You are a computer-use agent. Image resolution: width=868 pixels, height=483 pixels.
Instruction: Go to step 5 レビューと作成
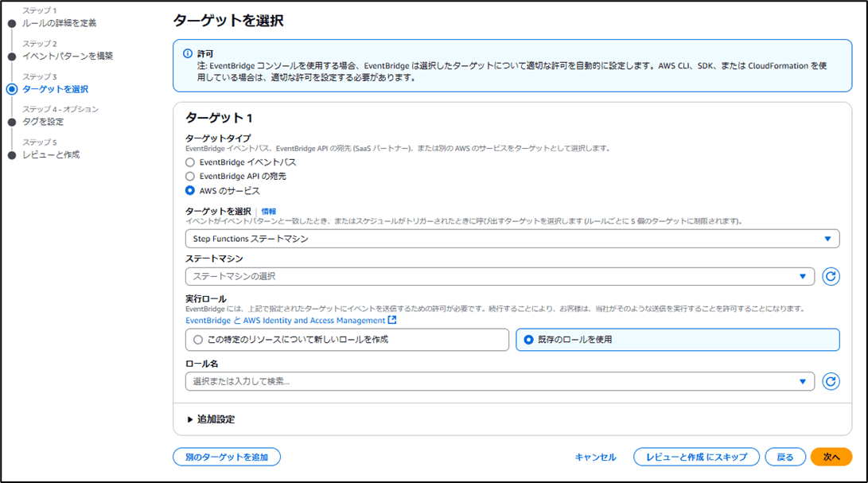click(x=51, y=154)
